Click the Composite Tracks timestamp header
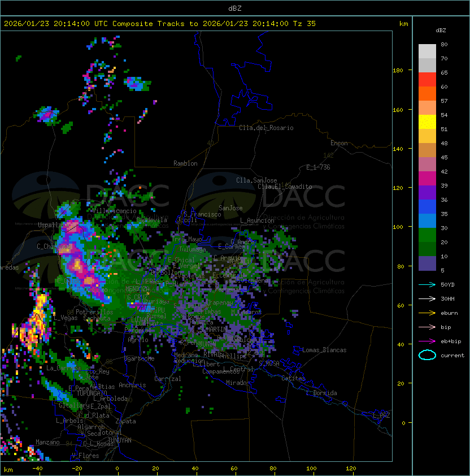This screenshot has width=470, height=476. pos(160,24)
